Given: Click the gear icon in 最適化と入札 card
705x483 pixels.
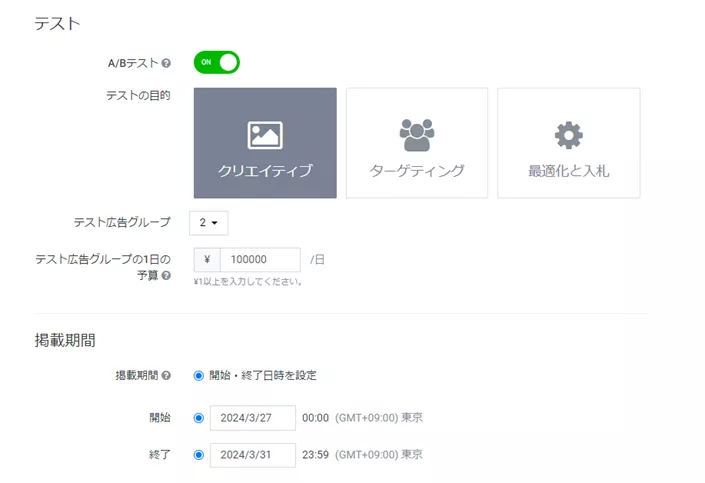Looking at the screenshot, I should [x=568, y=135].
